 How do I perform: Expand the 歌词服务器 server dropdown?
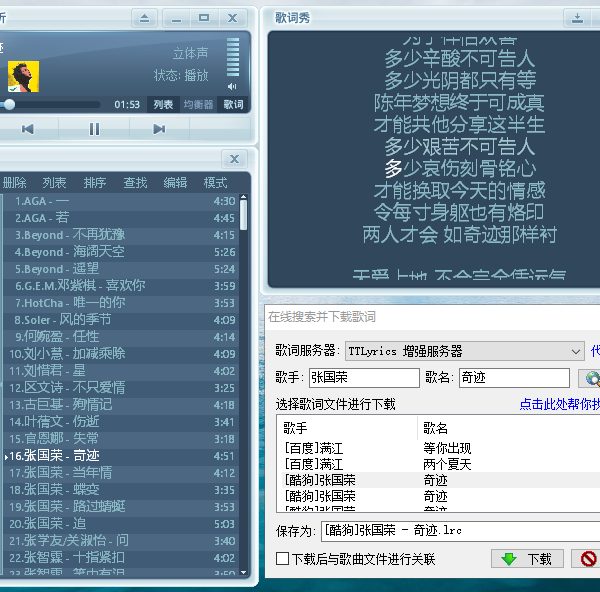(575, 351)
